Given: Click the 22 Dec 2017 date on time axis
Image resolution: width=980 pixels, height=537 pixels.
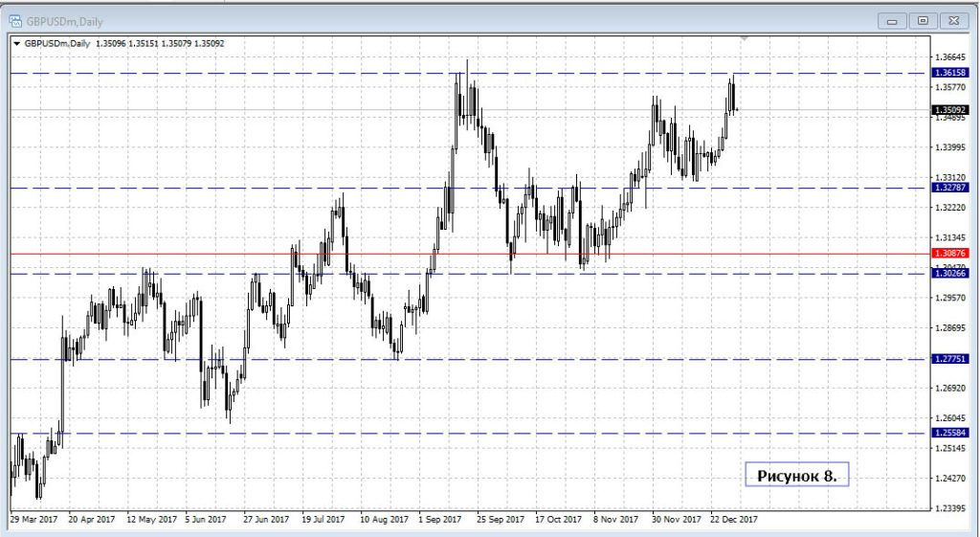Looking at the screenshot, I should 732,520.
